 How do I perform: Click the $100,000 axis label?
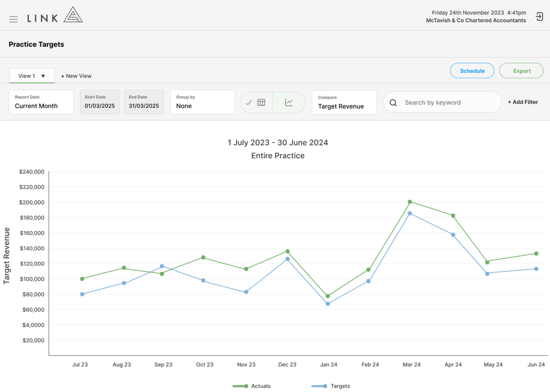pyautogui.click(x=32, y=279)
